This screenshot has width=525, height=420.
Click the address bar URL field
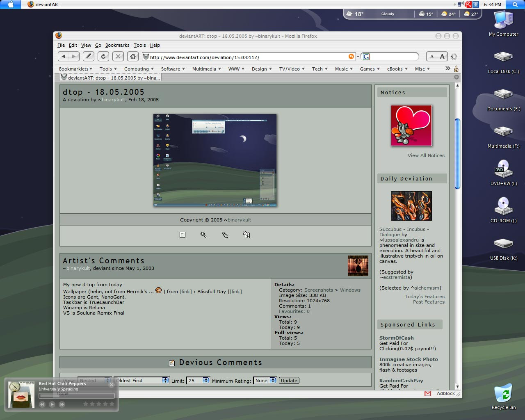[x=248, y=57]
